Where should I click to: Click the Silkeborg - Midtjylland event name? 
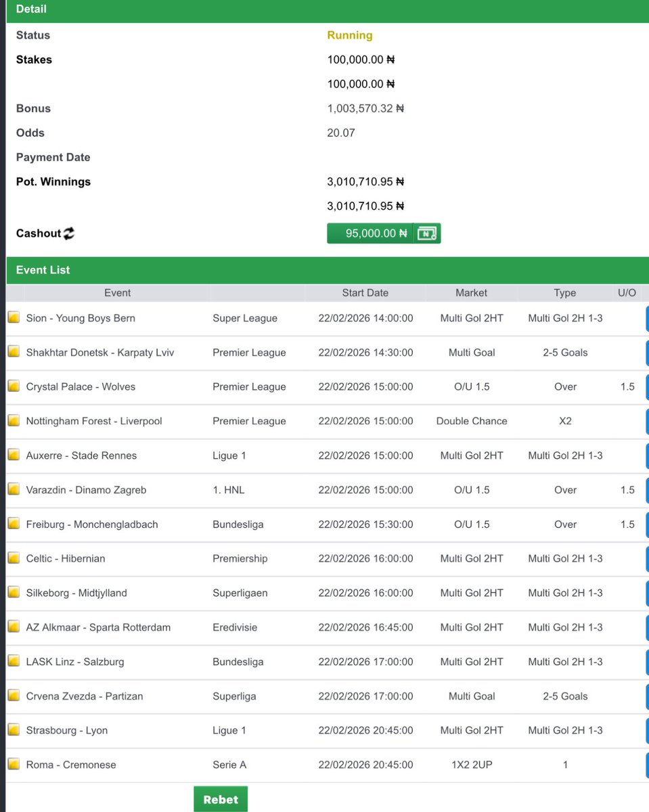pos(76,593)
